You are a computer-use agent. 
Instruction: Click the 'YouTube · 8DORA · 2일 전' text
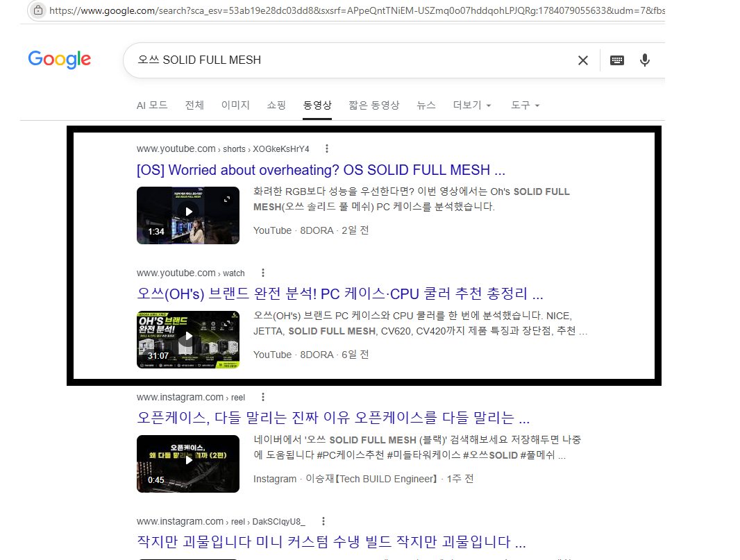(311, 230)
